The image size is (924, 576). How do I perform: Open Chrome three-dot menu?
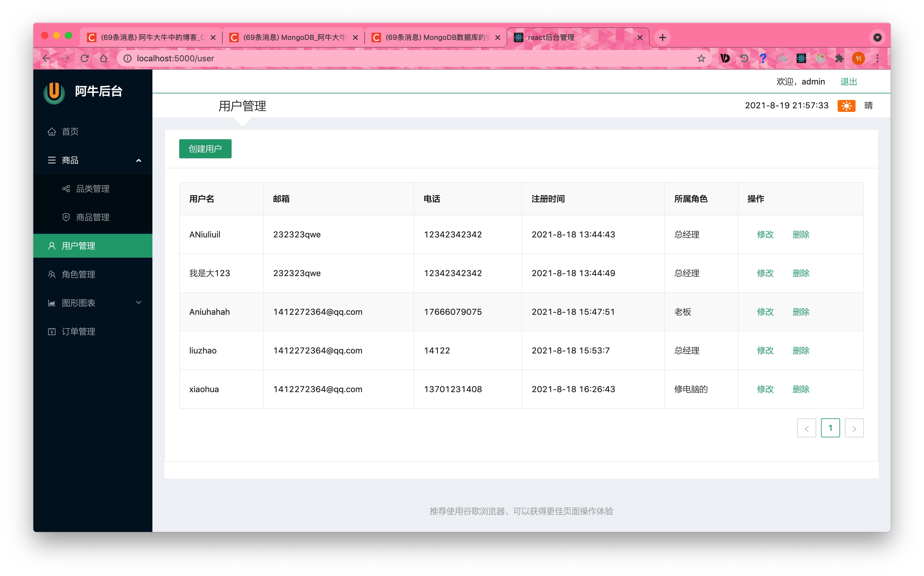877,58
